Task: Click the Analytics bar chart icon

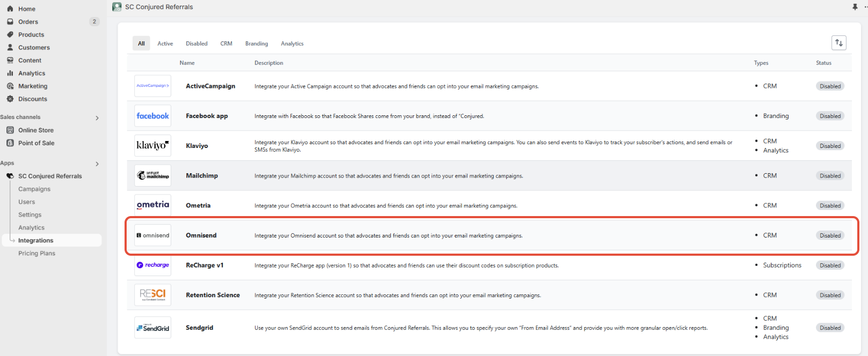Action: pos(10,73)
